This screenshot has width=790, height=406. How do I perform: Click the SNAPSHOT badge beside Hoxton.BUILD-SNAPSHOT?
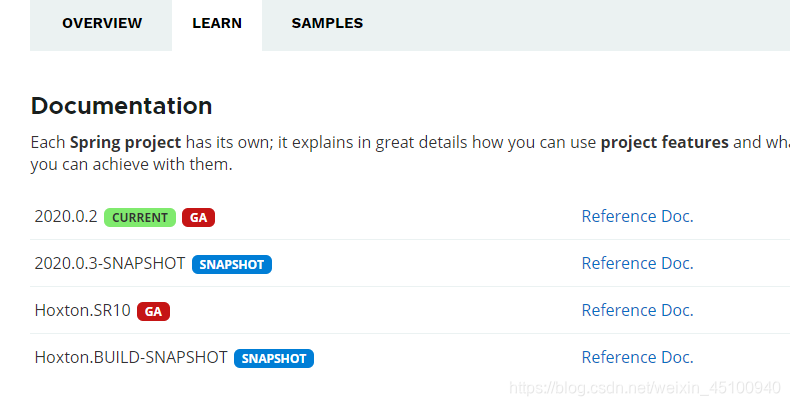tap(274, 358)
